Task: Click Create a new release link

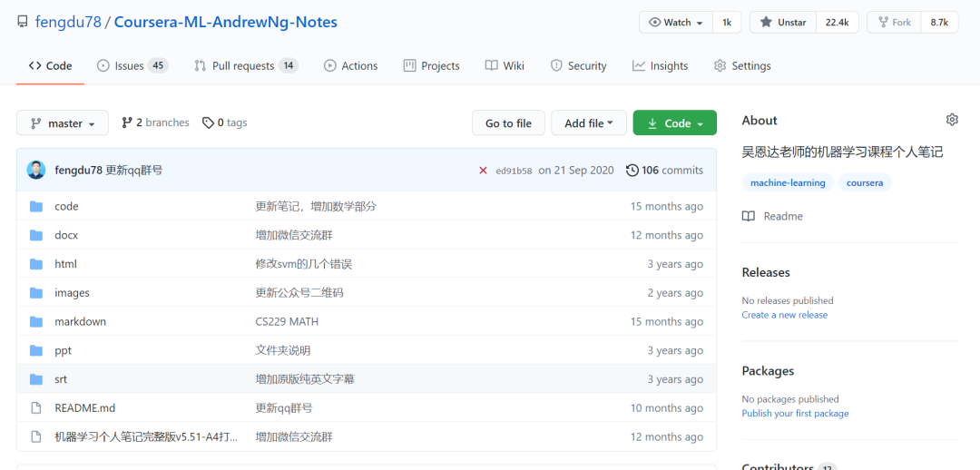Action: (x=784, y=315)
